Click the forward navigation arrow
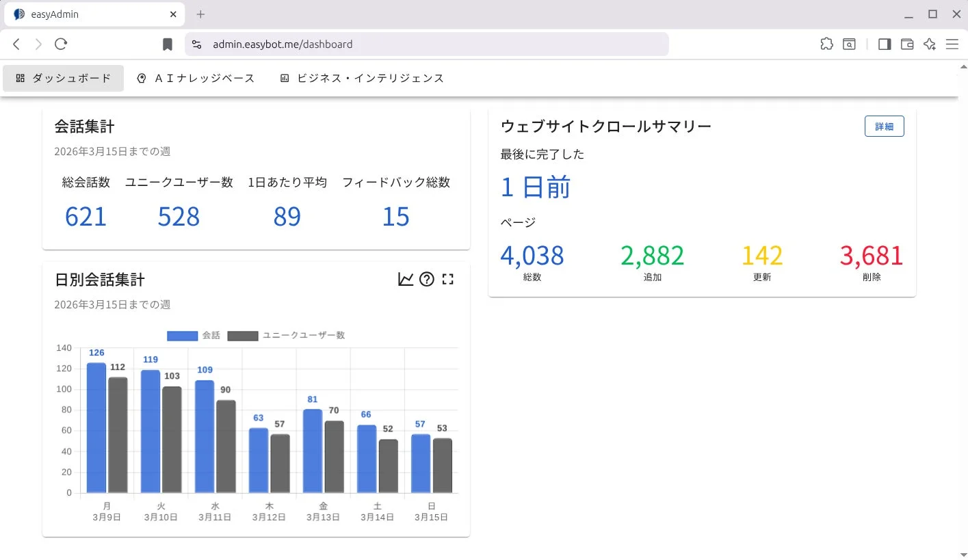Screen dimensions: 968x560 pos(38,44)
